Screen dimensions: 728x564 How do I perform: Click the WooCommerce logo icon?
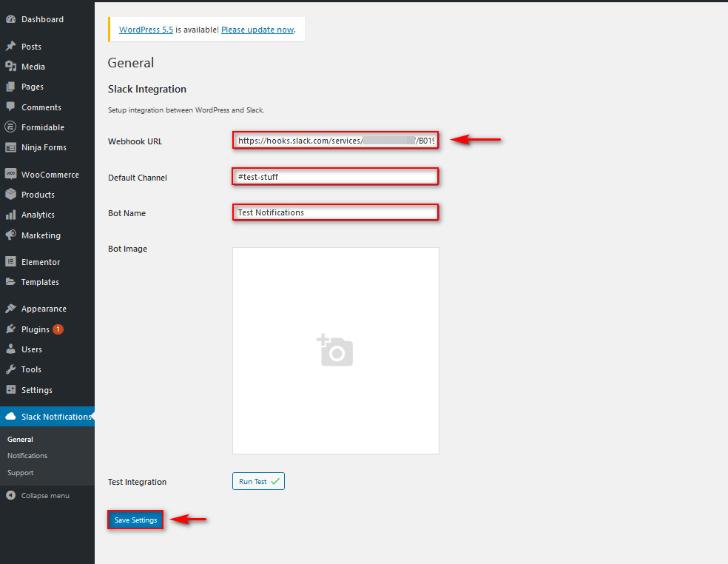pyautogui.click(x=10, y=174)
